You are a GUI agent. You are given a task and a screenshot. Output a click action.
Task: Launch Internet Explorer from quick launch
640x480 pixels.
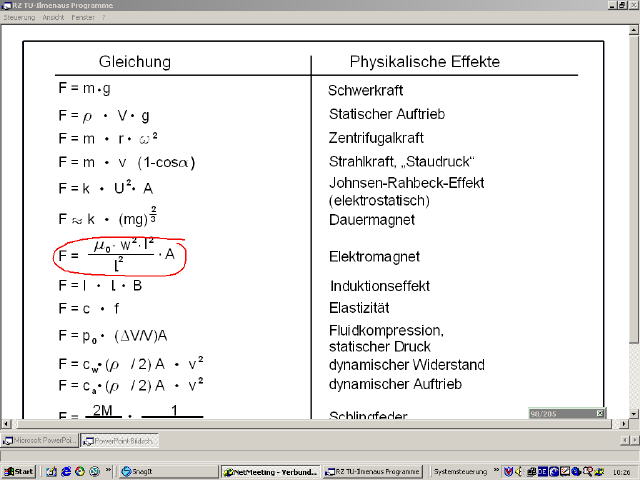[65, 470]
